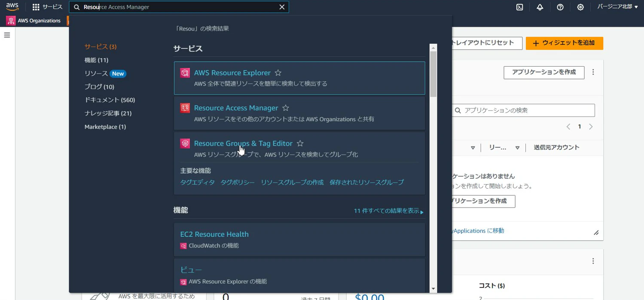Open AWS Resource Explorer service result
Viewport: 644px width, 300px height.
[x=232, y=73]
